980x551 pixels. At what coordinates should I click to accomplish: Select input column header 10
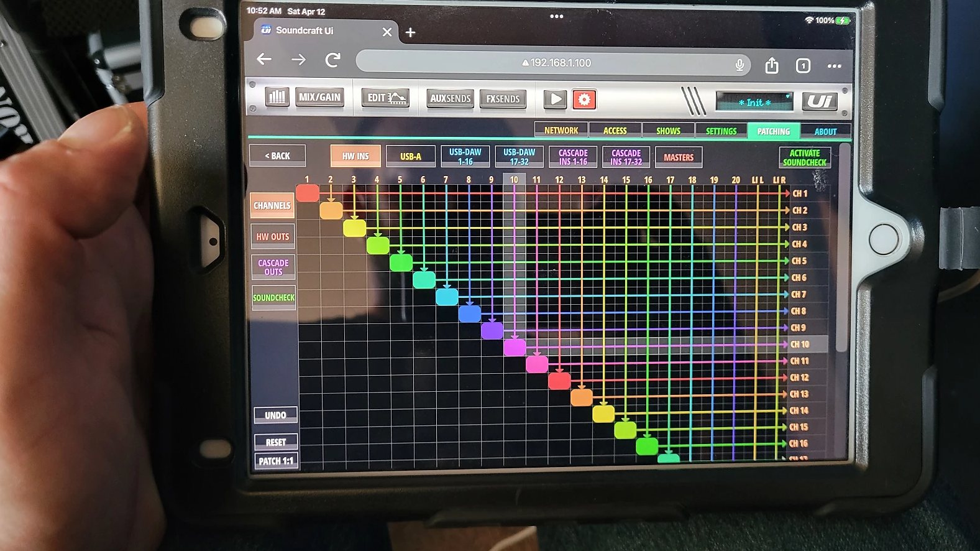(514, 180)
